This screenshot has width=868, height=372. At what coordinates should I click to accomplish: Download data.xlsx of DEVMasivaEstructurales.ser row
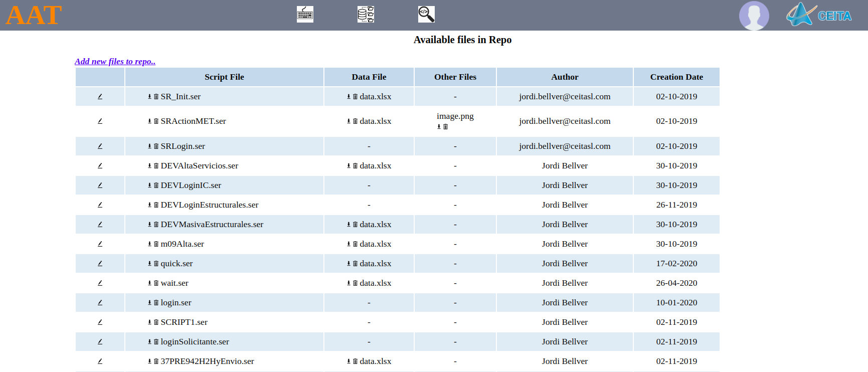coord(349,225)
